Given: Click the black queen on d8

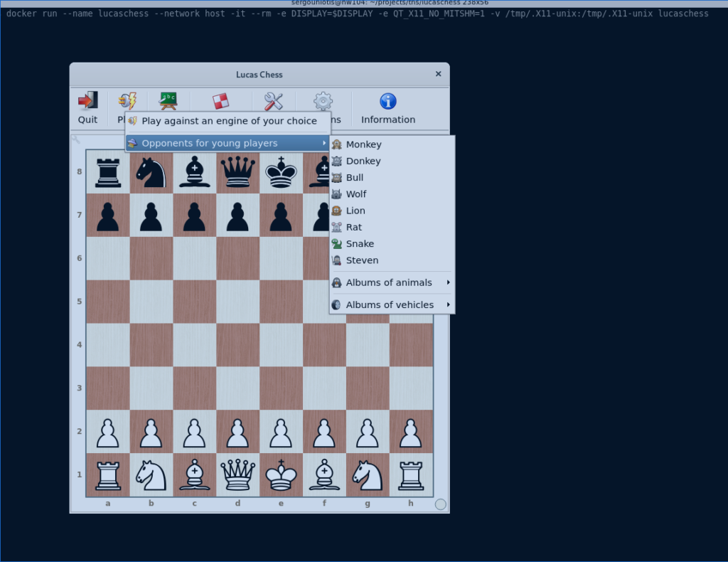Looking at the screenshot, I should point(237,171).
